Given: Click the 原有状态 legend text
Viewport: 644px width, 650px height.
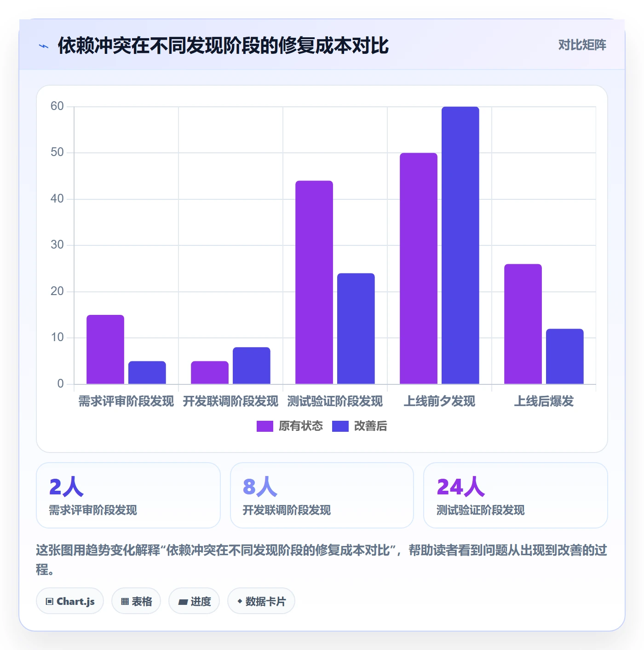Looking at the screenshot, I should pyautogui.click(x=301, y=426).
